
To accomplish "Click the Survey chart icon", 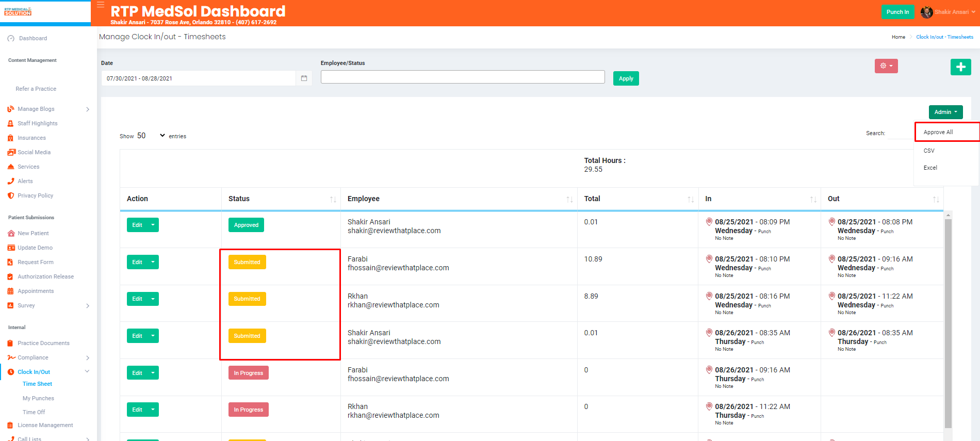I will tap(11, 305).
